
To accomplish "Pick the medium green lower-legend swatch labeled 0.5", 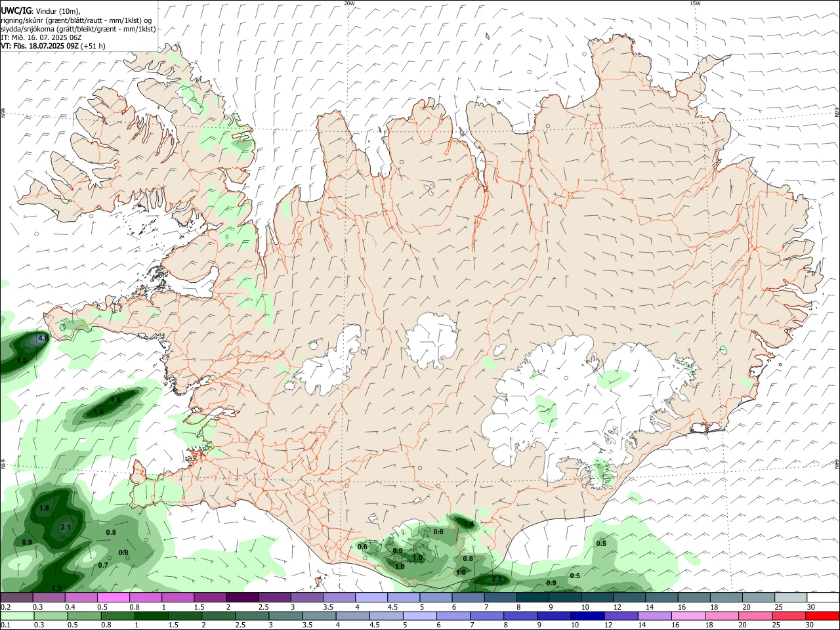I will [x=85, y=616].
